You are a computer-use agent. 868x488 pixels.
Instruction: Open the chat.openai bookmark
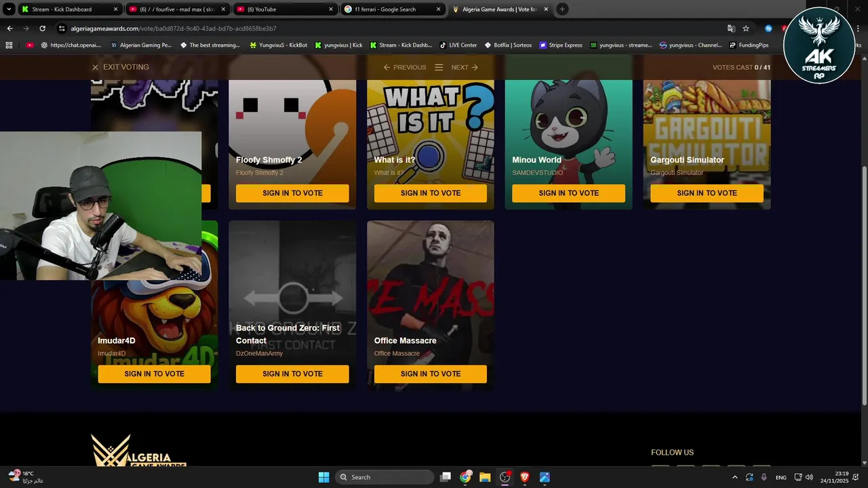pyautogui.click(x=71, y=45)
